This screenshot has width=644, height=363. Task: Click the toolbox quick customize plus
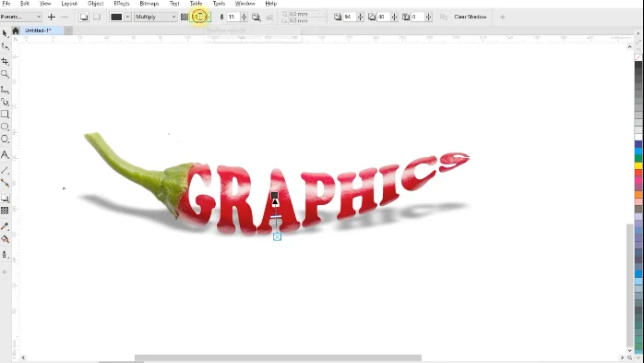5,272
